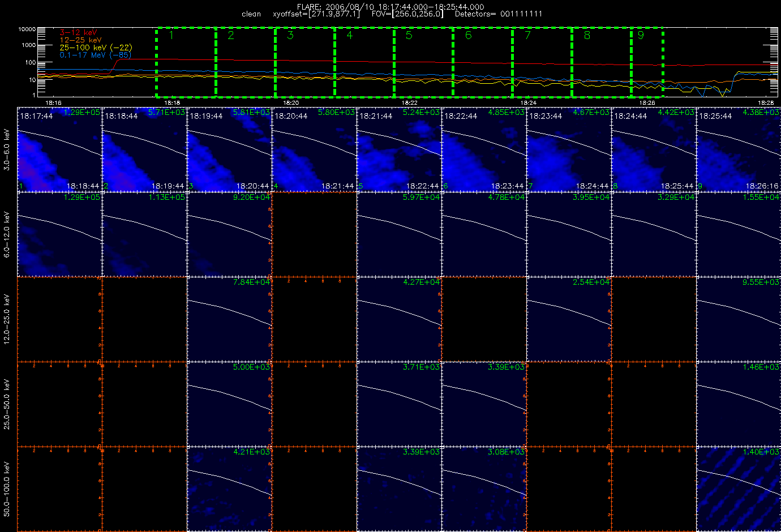Pick the 12.0-25.0 keV image labeled 2.54E+04
Viewport: 781px width, 532px height.
[569, 319]
